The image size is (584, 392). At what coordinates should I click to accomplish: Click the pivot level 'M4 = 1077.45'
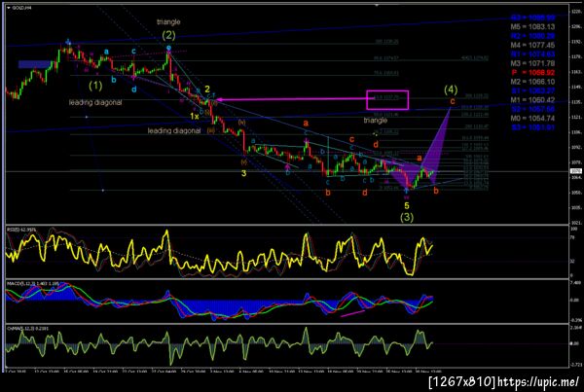click(532, 45)
